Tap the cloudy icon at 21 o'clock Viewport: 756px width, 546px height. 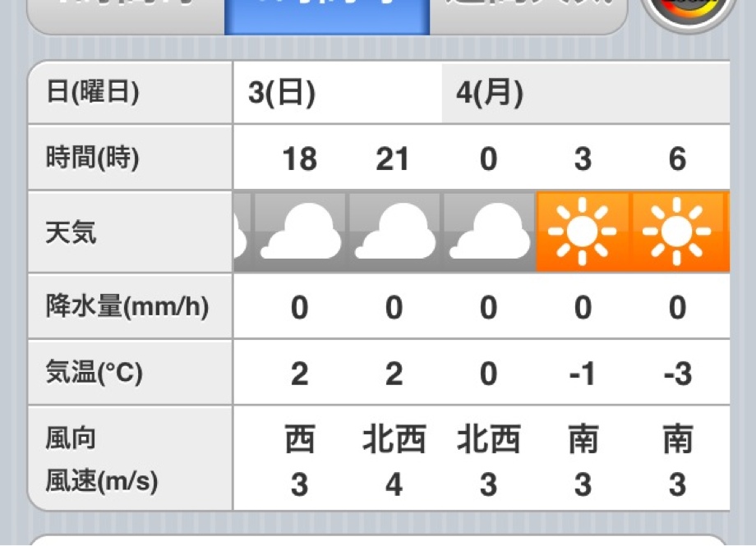point(394,232)
